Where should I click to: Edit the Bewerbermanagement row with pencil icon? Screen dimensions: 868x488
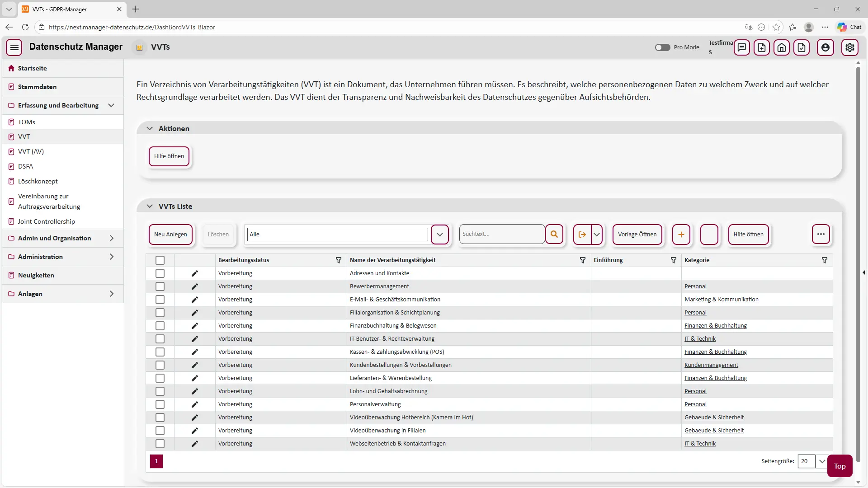coord(194,286)
